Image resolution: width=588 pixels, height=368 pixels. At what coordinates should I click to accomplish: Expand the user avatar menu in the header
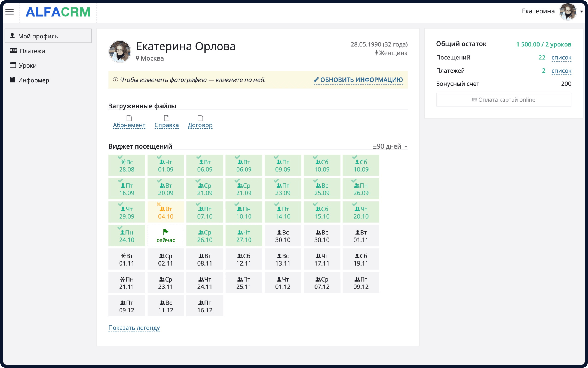[568, 12]
